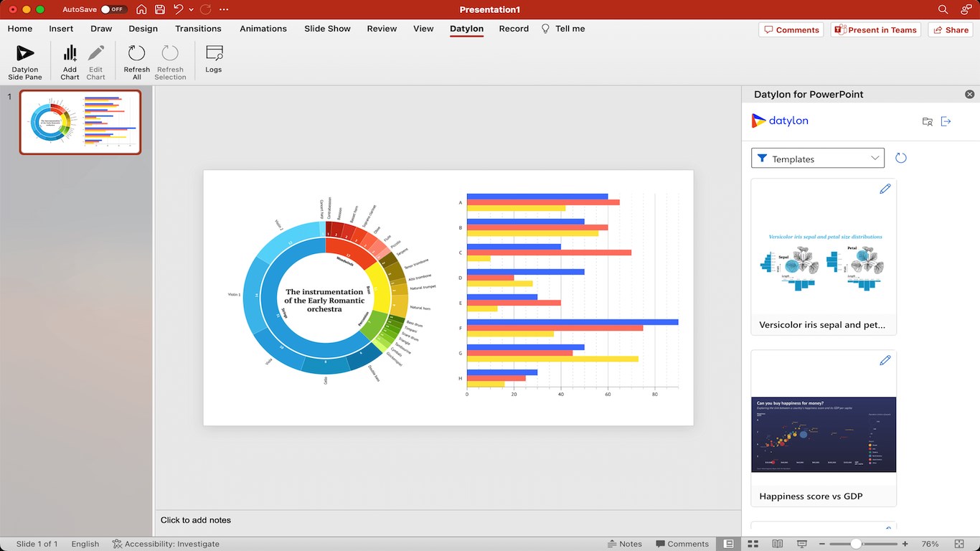
Task: Toggle the Comments pane in the status bar
Action: point(682,544)
